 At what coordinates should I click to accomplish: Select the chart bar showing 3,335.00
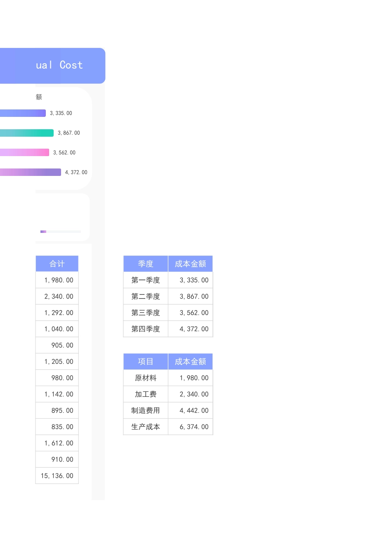point(21,113)
